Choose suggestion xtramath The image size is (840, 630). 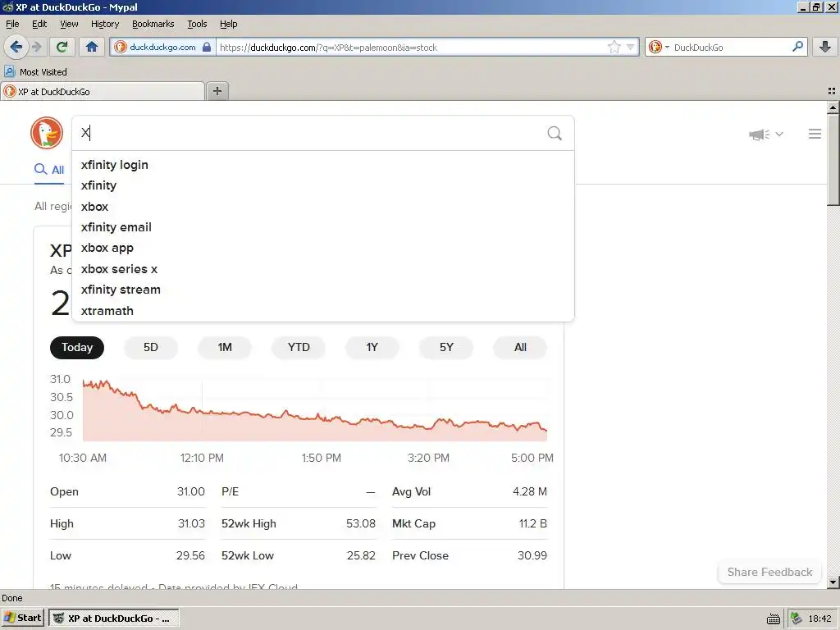pos(323,311)
